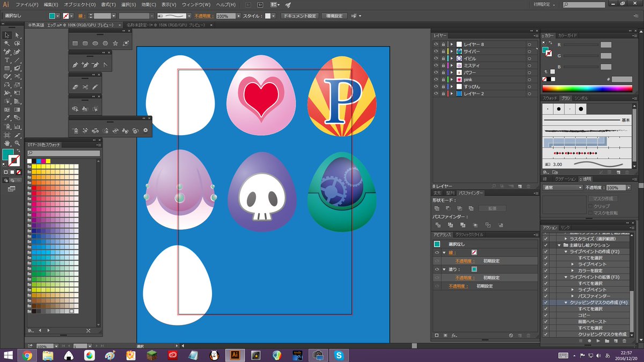Select the Magic Wand tool
This screenshot has width=644, height=362.
7,43
